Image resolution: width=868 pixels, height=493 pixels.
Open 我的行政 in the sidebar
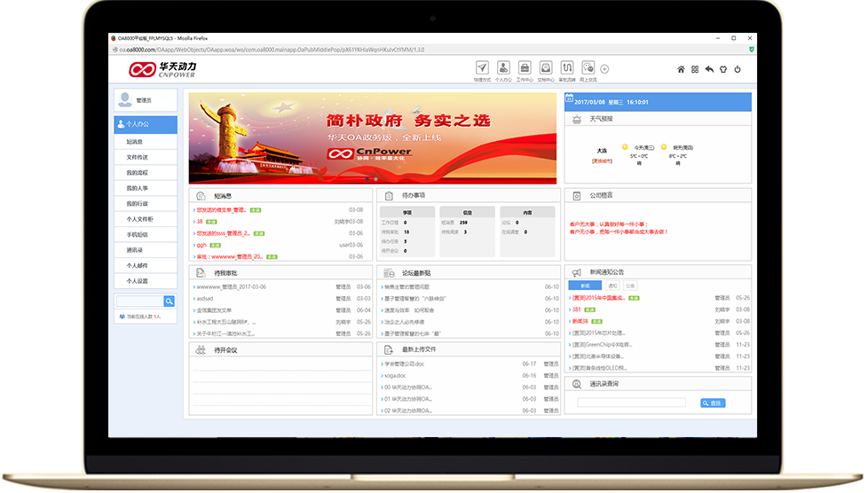tap(146, 204)
